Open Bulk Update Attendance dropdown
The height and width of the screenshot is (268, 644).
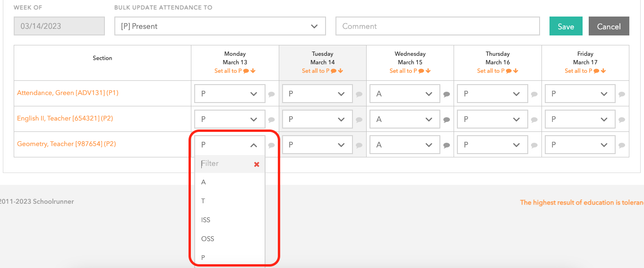pyautogui.click(x=220, y=26)
